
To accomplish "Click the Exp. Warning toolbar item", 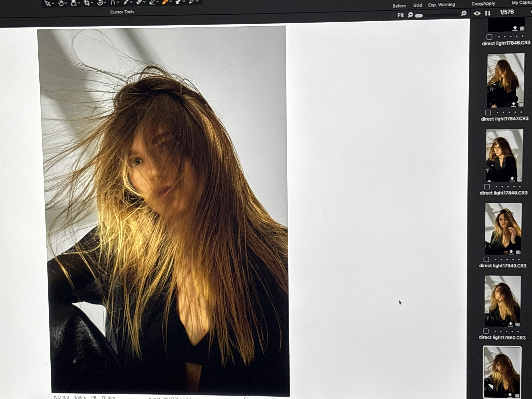I will (x=442, y=5).
